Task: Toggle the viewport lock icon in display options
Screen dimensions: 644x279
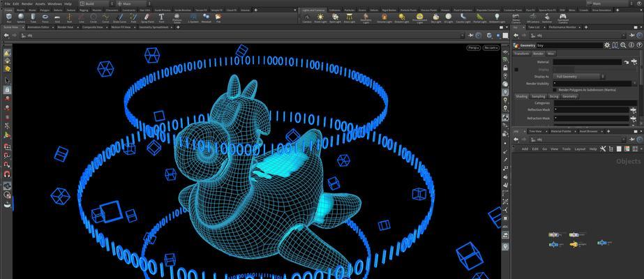Action: click(x=505, y=68)
